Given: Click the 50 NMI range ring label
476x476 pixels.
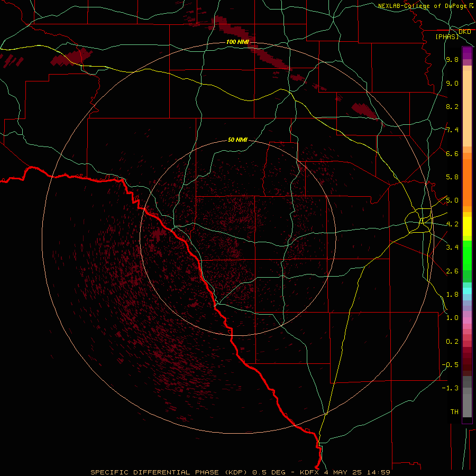Looking at the screenshot, I should tap(237, 140).
